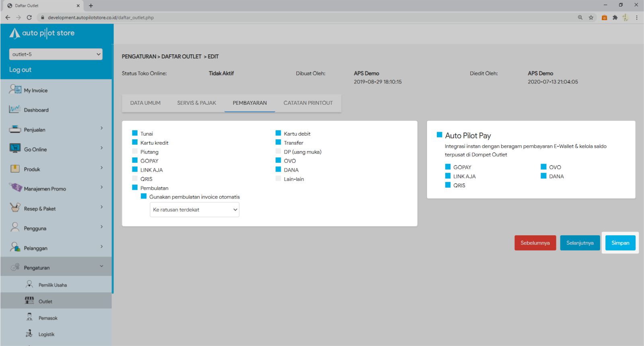Open the outlet-5 selector dropdown
Screen dimensions: 644x346
pyautogui.click(x=56, y=54)
